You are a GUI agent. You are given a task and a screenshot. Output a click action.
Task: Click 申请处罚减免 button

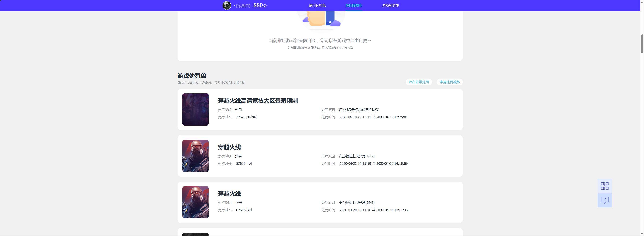pyautogui.click(x=449, y=82)
